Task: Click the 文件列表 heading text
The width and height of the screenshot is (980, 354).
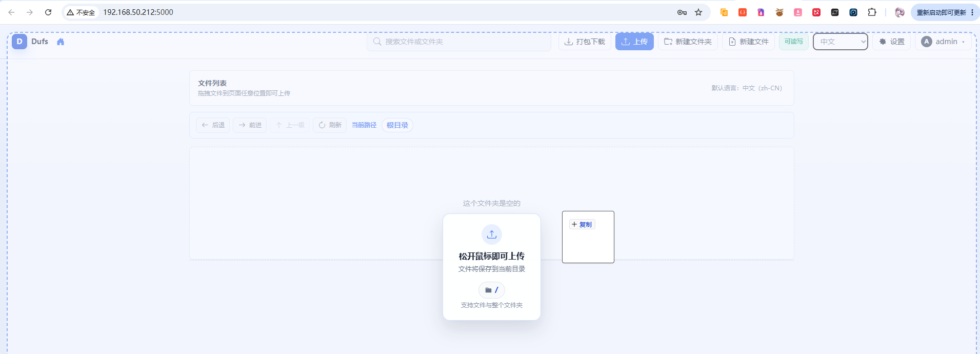Action: (x=212, y=83)
